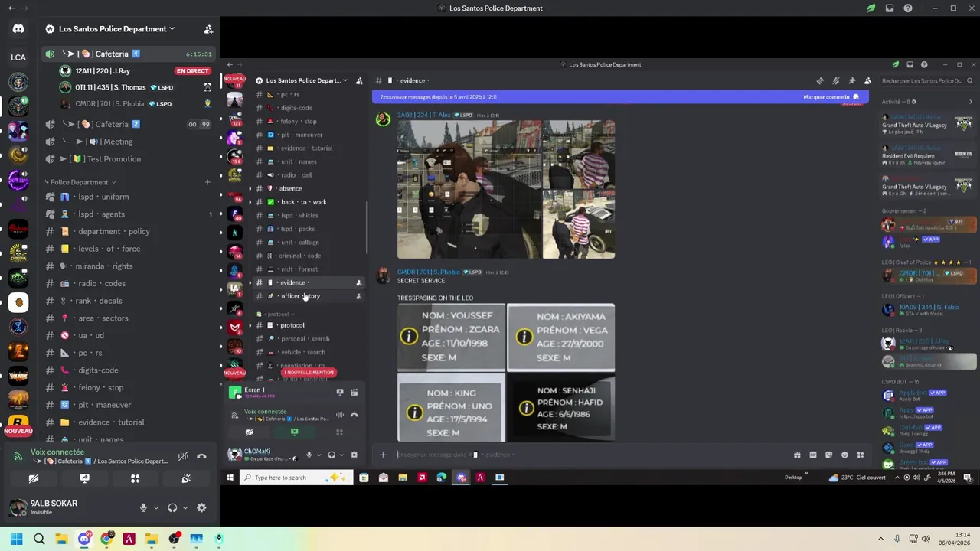Click the green leaf icon in title bar

coord(871,8)
